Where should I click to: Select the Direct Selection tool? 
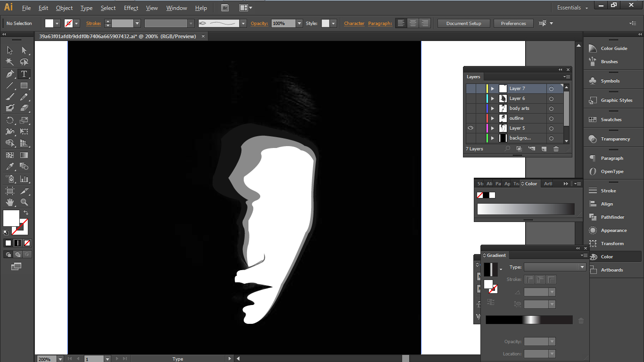click(x=24, y=50)
